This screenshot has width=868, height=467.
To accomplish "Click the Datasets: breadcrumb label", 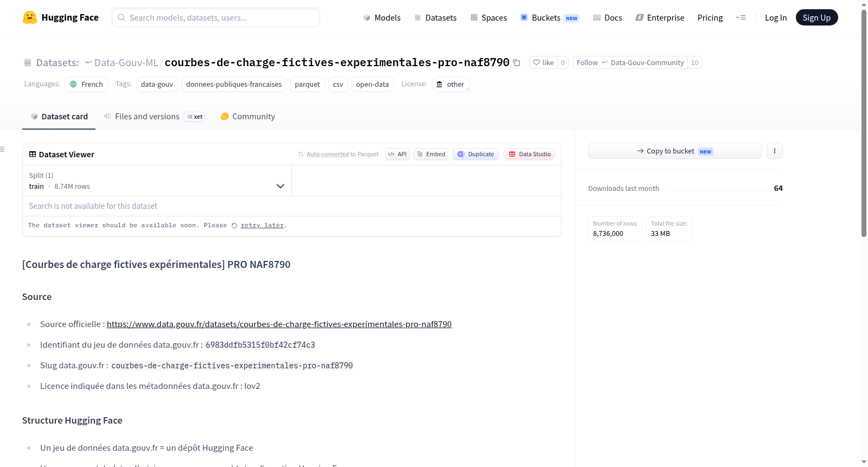I will coord(58,63).
